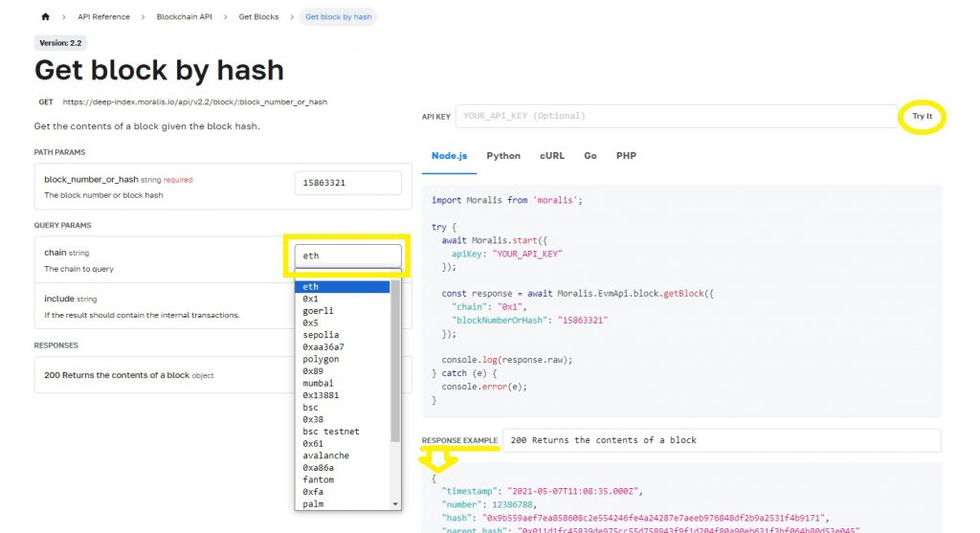Image resolution: width=980 pixels, height=533 pixels.
Task: Expand the 200 Returns the contents response
Action: coord(223,375)
